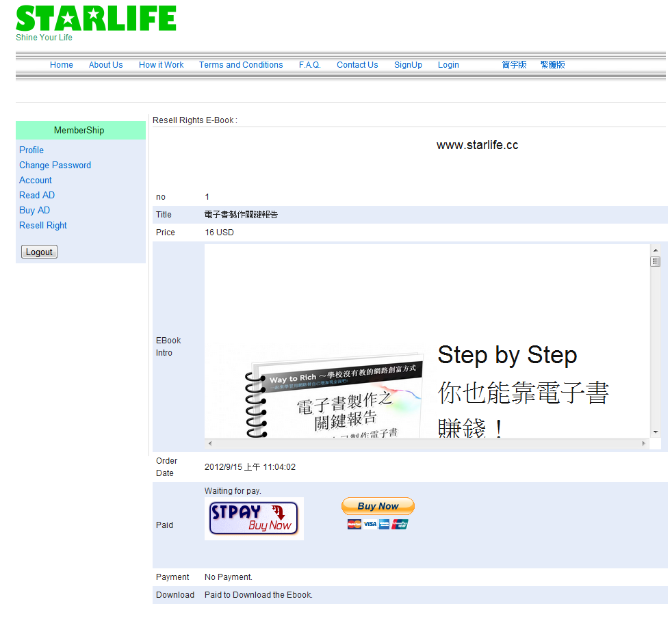Go to About Us page
The height and width of the screenshot is (634, 672).
point(105,65)
